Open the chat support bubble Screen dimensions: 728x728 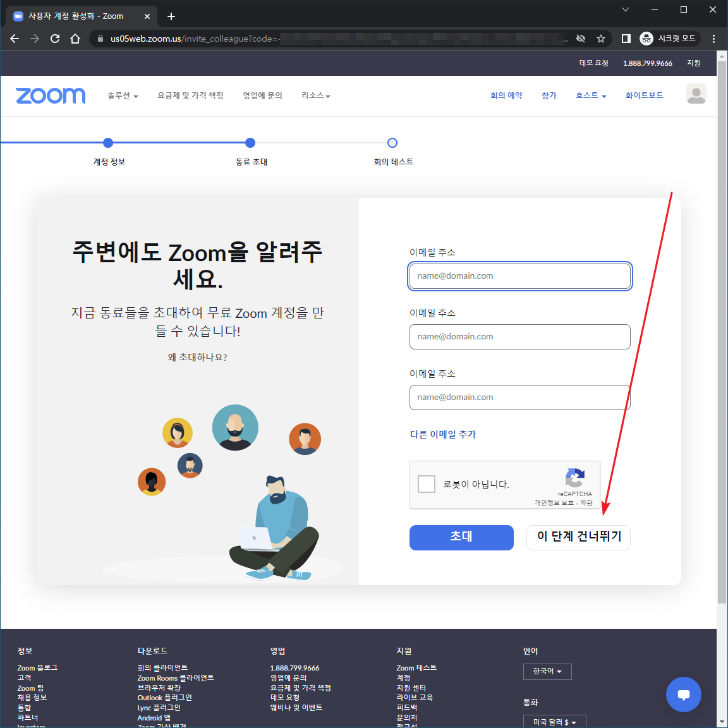pyautogui.click(x=683, y=695)
